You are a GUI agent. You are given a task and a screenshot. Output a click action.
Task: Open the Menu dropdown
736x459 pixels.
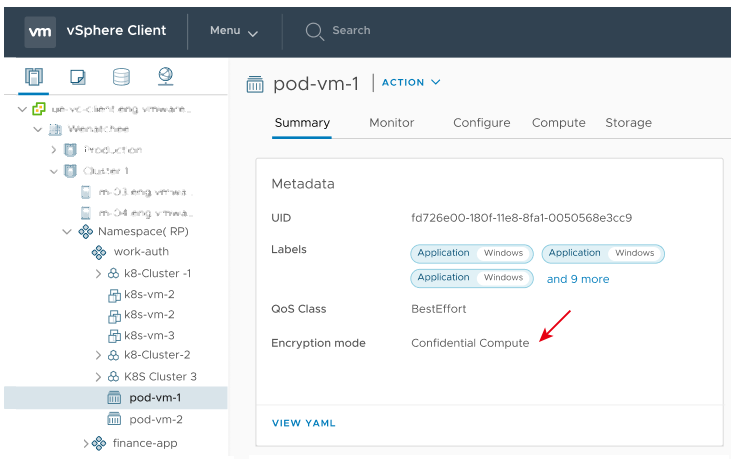tap(234, 31)
